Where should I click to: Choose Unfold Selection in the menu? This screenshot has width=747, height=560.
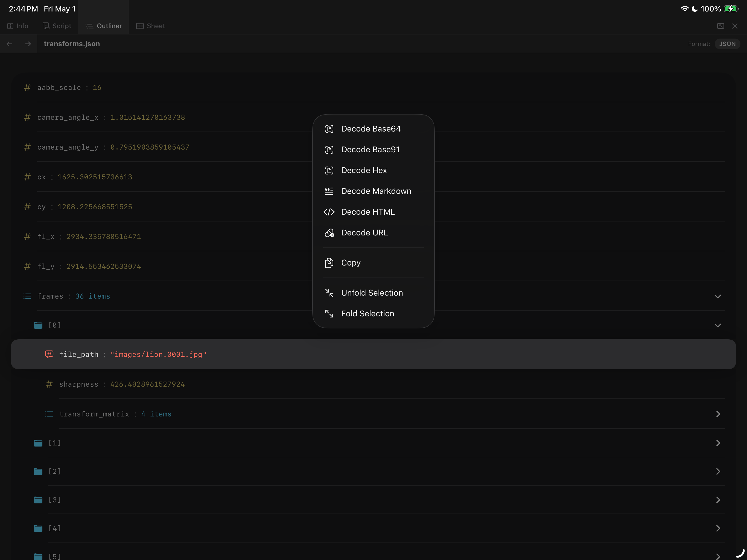click(x=373, y=293)
